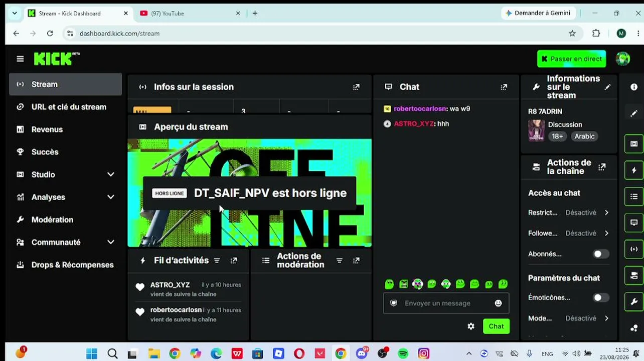Click the R8 7ADRIN stream title

pos(545,111)
